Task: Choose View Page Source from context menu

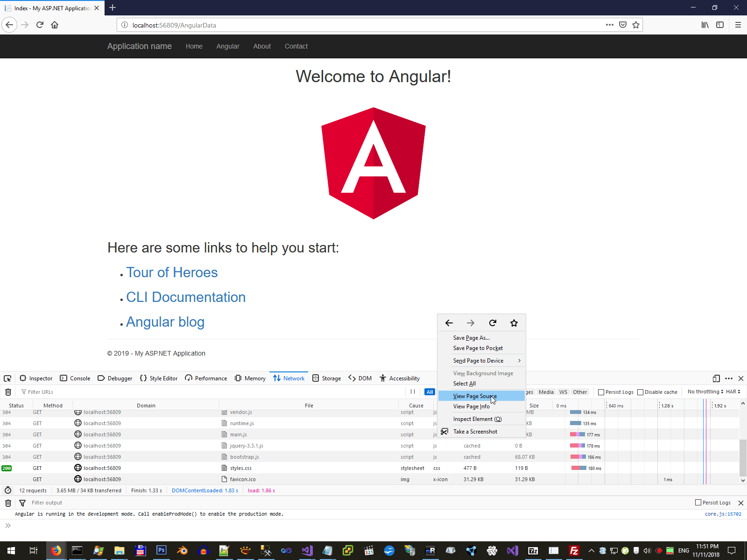Action: [x=481, y=396]
